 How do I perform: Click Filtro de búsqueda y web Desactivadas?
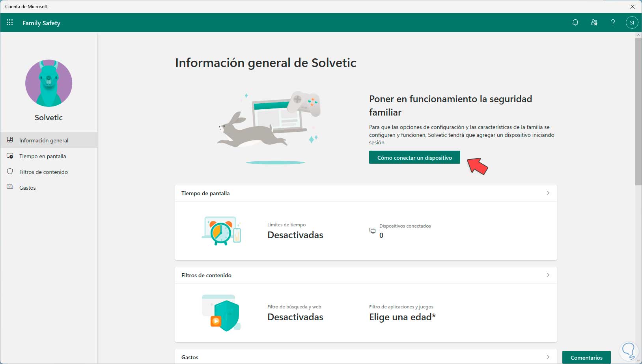pos(295,317)
